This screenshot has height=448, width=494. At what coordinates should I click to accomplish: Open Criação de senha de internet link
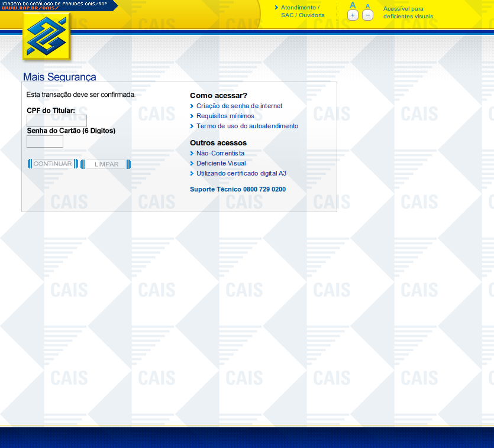[239, 106]
